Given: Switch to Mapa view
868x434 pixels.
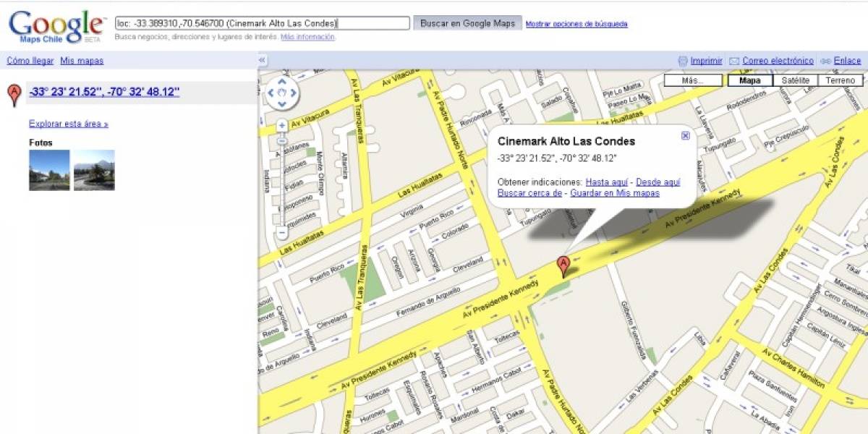Looking at the screenshot, I should (x=750, y=80).
